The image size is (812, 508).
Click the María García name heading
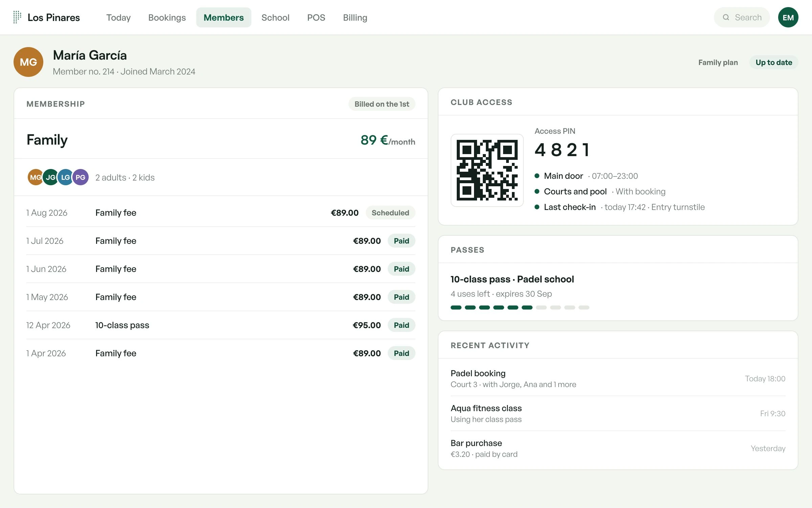(x=90, y=55)
